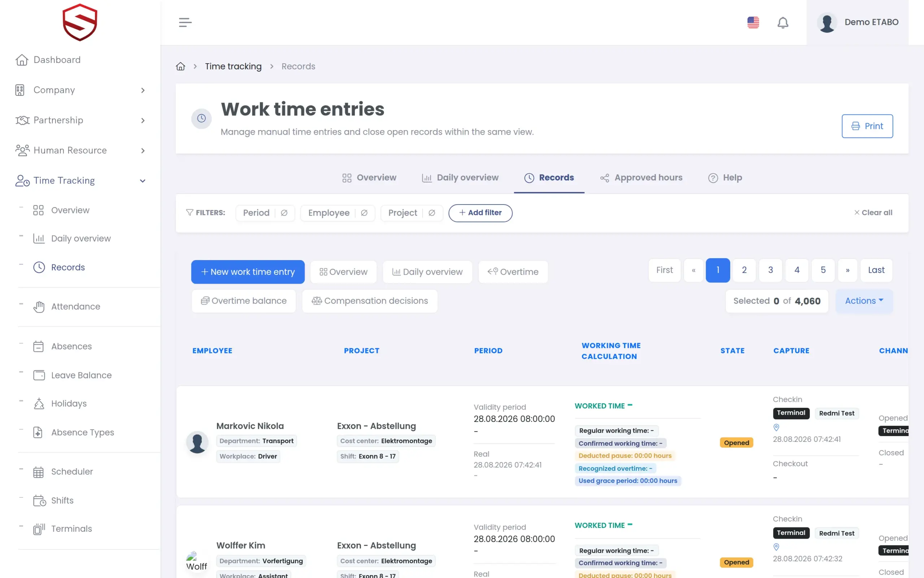Select the Records tab
Image resolution: width=924 pixels, height=578 pixels.
pos(549,178)
